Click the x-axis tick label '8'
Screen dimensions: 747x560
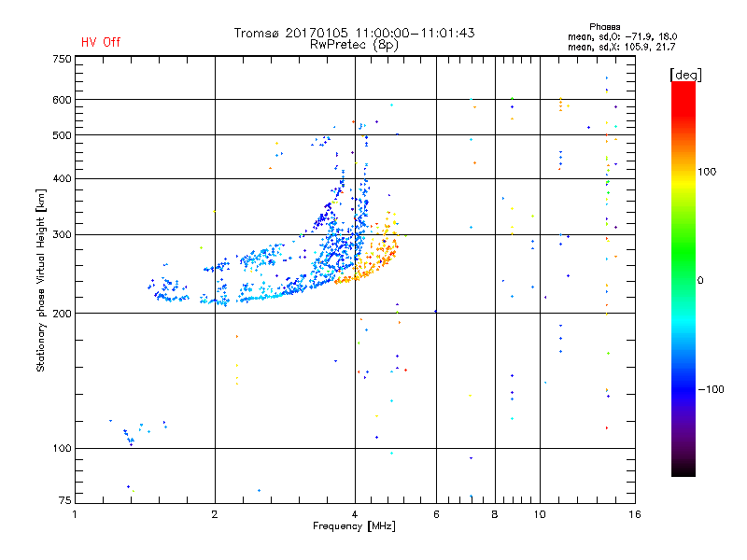coord(495,514)
